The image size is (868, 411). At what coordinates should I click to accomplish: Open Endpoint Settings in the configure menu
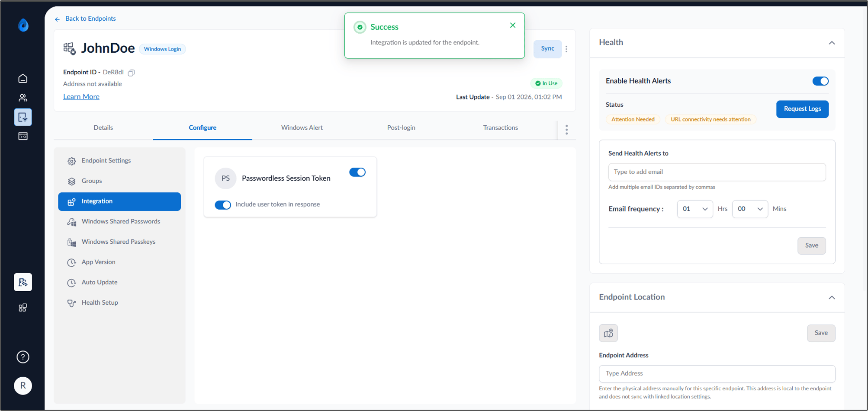[119, 161]
